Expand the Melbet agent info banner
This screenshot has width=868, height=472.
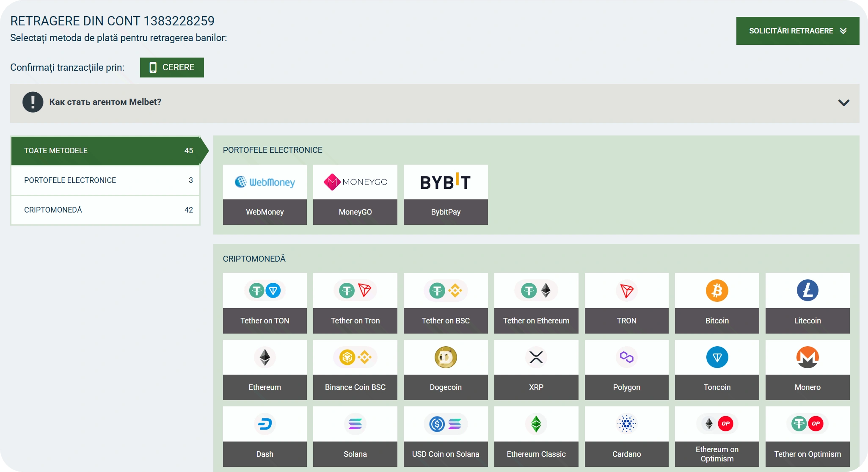(x=435, y=103)
